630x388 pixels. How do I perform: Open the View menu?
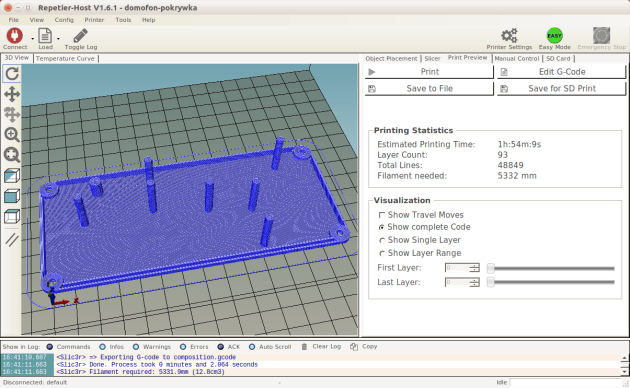37,20
